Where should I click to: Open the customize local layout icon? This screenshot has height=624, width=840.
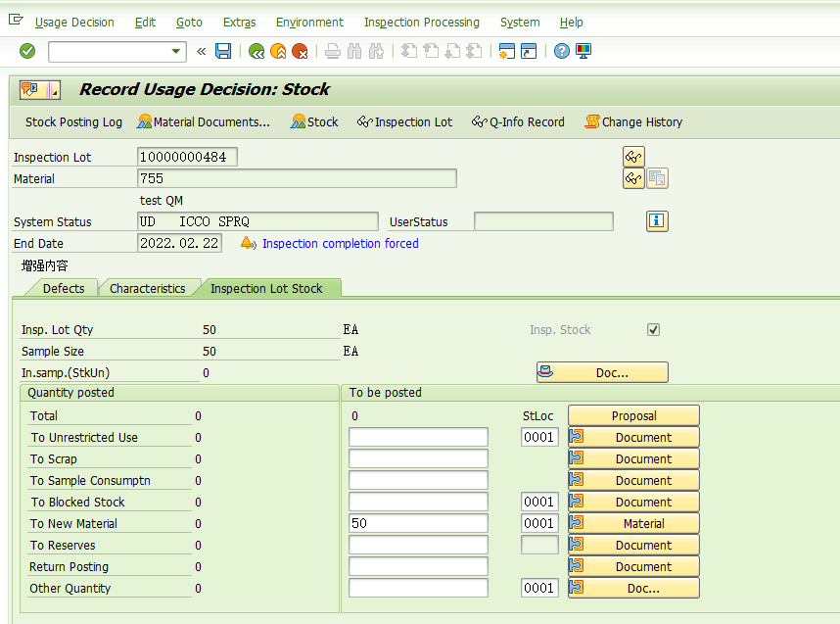coord(582,51)
